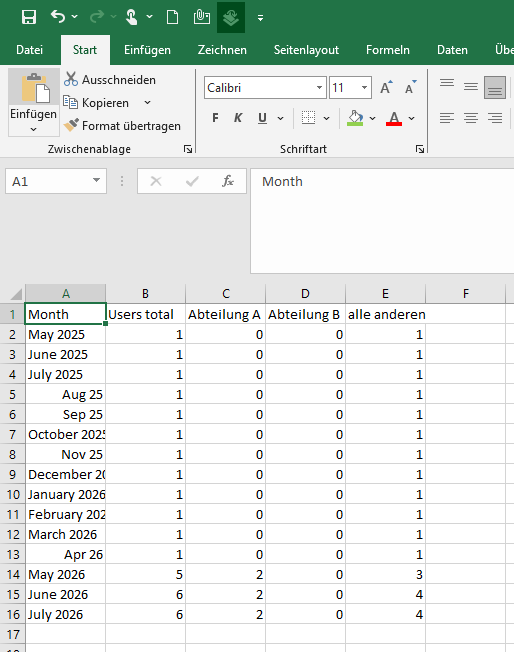Select column E header
This screenshot has height=652, width=514.
coord(385,294)
